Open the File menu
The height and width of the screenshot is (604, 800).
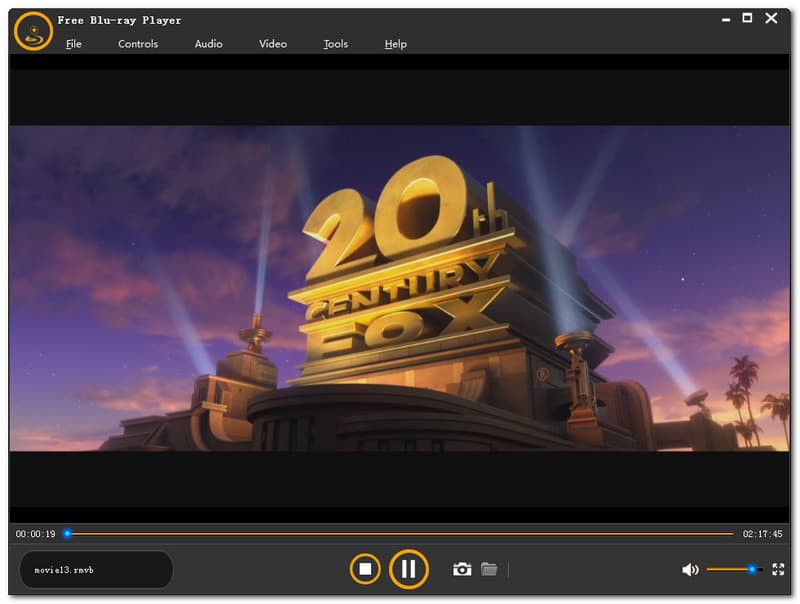[x=73, y=44]
